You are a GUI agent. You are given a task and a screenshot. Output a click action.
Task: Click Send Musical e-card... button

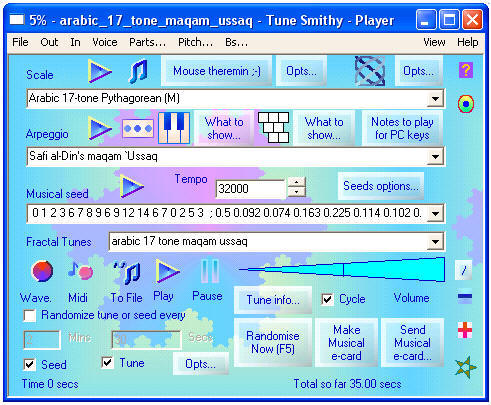[x=412, y=343]
